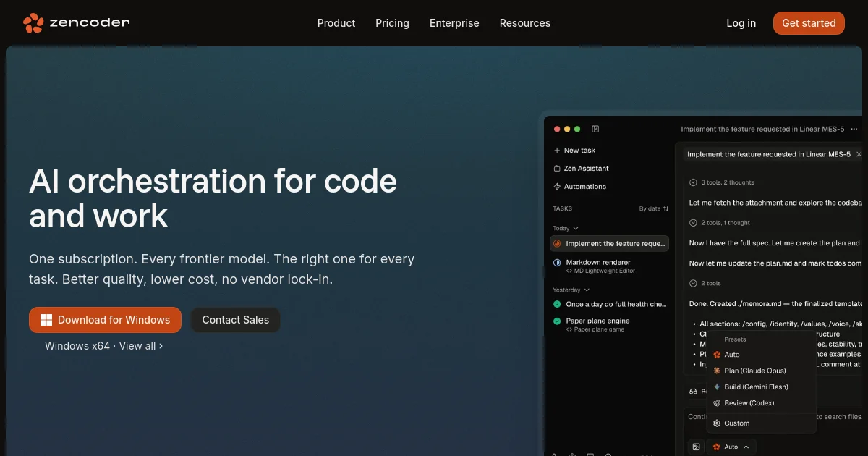
Task: Open the Pricing page
Action: (392, 23)
